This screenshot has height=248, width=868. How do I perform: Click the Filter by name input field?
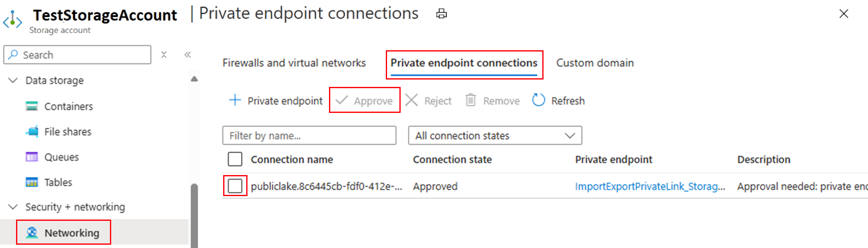309,136
